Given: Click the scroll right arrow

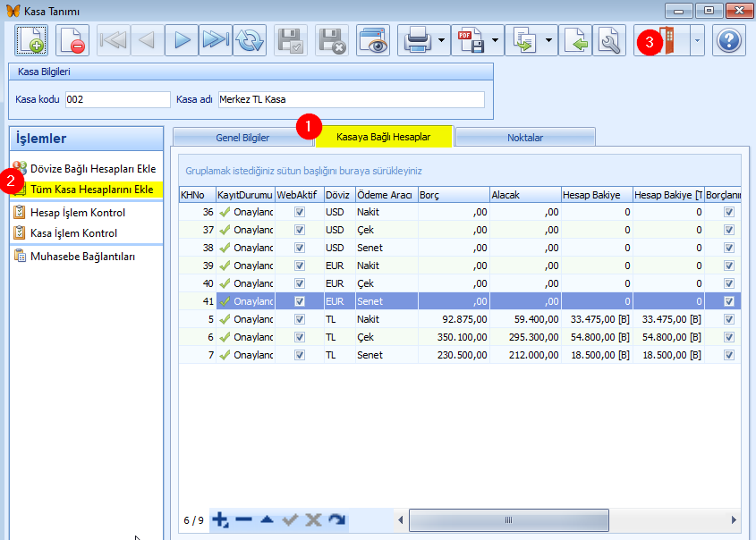Looking at the screenshot, I should (734, 520).
